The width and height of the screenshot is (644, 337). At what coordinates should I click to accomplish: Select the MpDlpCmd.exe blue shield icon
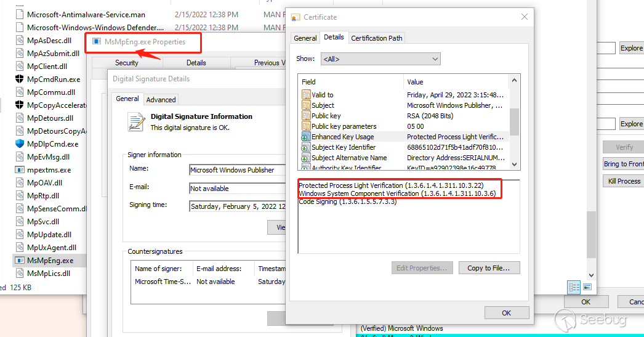point(20,144)
